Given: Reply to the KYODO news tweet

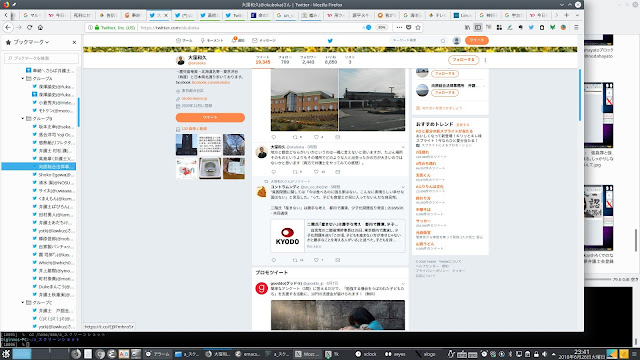Looking at the screenshot, I should (274, 260).
